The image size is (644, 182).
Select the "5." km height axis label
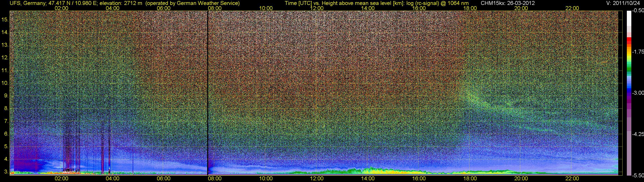pos(6,146)
